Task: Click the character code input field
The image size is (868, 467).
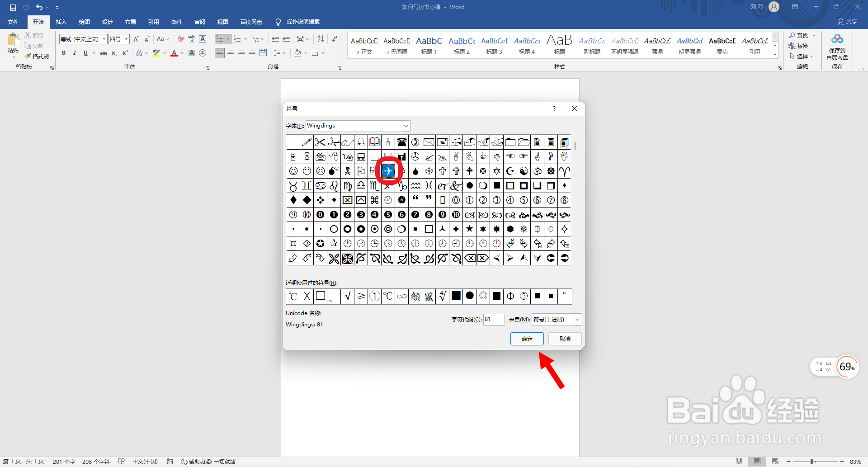Action: (494, 320)
